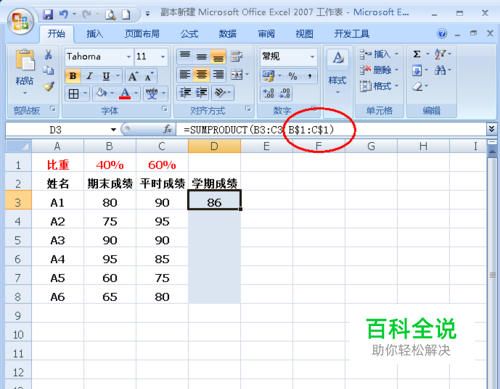Expand the formula bar
The image size is (500, 389).
coord(491,129)
